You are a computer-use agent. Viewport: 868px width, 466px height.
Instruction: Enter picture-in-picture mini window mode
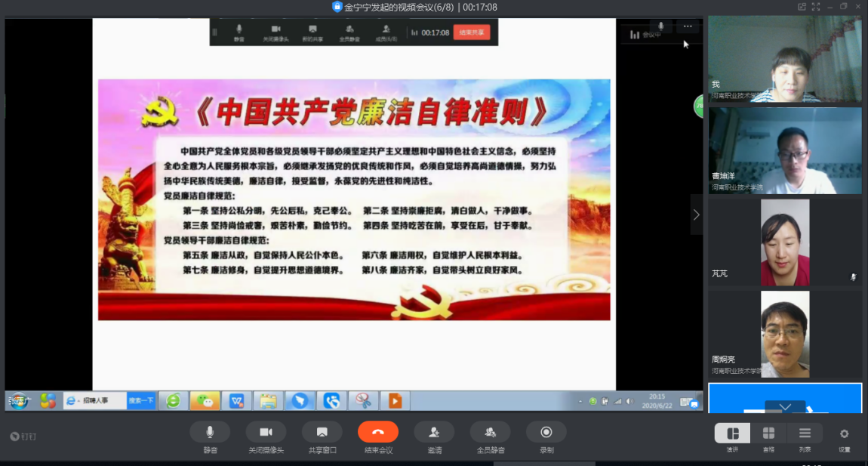point(802,7)
